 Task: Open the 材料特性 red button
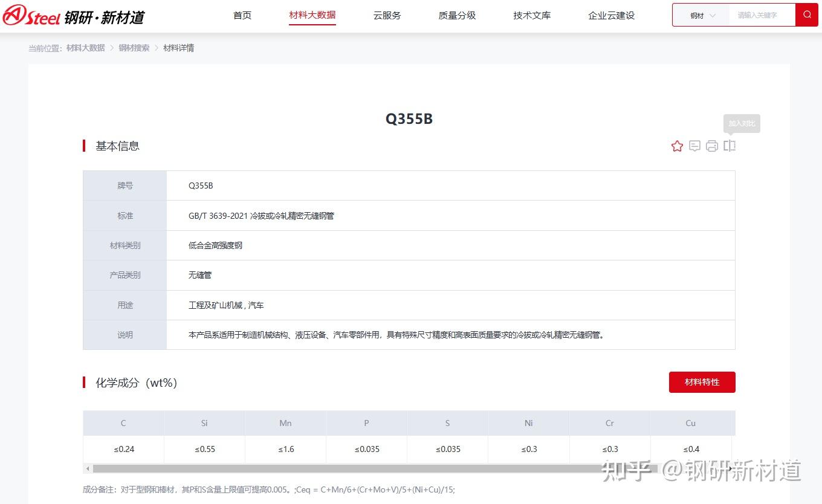click(x=702, y=382)
